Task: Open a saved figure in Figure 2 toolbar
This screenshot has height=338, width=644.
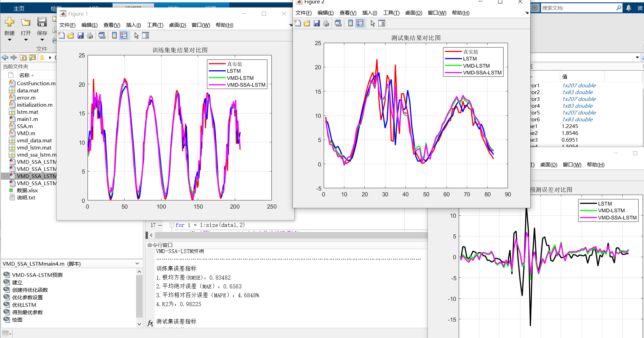Action: tap(306, 23)
